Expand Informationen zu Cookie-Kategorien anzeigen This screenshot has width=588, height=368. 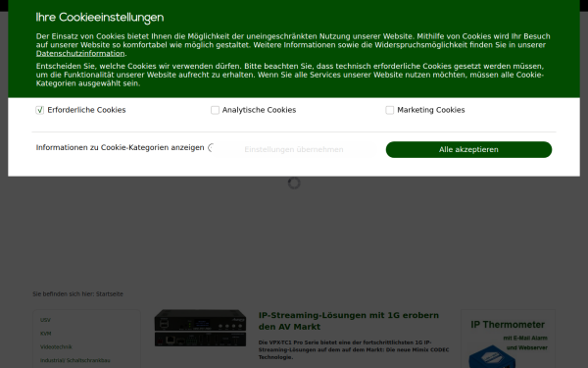120,147
